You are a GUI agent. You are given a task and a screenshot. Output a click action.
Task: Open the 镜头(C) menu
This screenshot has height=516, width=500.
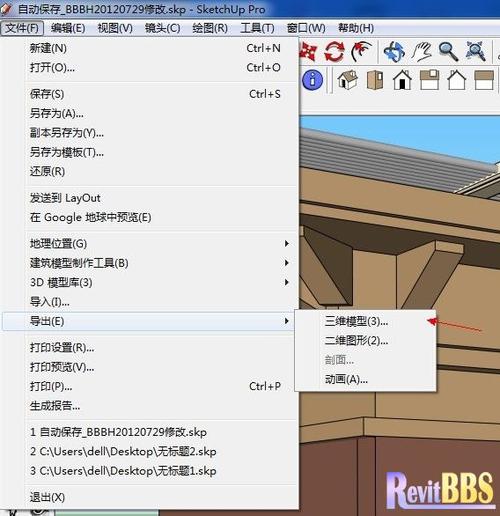click(162, 28)
